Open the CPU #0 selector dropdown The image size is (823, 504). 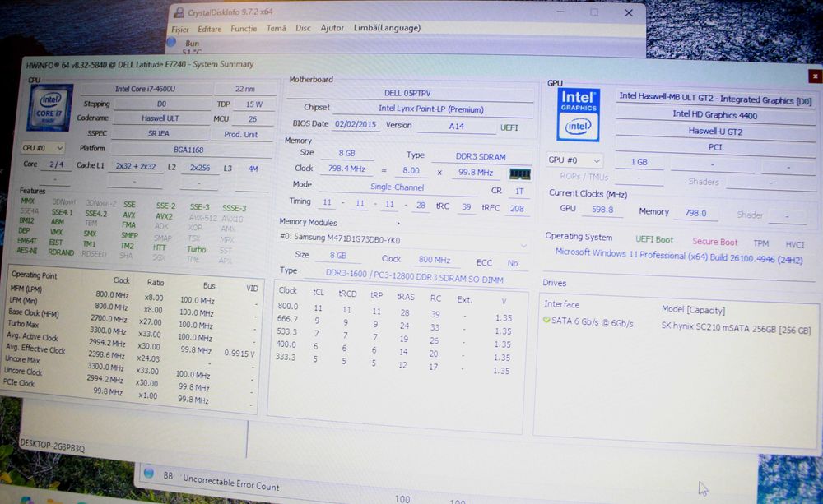(43, 149)
